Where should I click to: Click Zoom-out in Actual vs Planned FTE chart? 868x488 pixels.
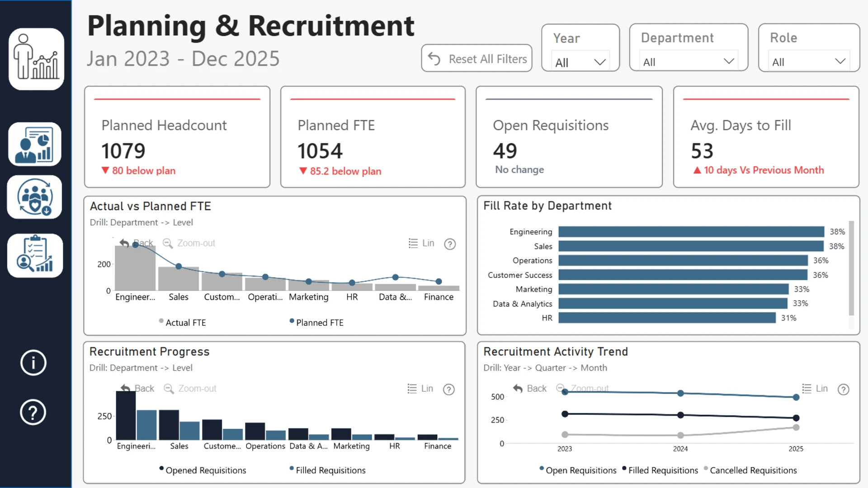pos(189,243)
